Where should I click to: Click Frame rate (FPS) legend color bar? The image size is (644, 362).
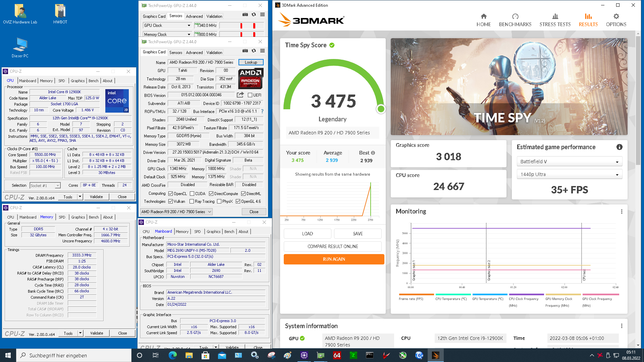[416, 295]
